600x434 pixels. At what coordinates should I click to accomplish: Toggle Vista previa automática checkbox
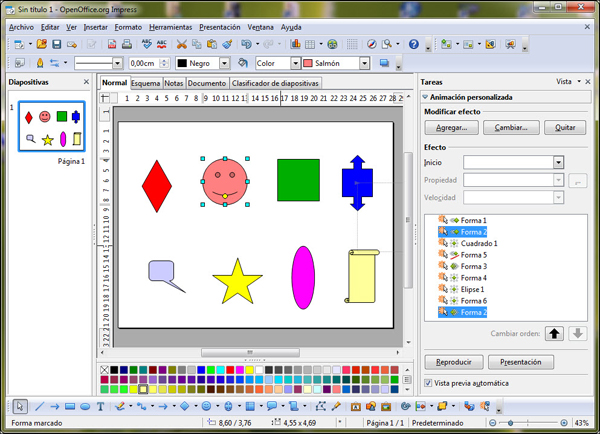[x=428, y=383]
